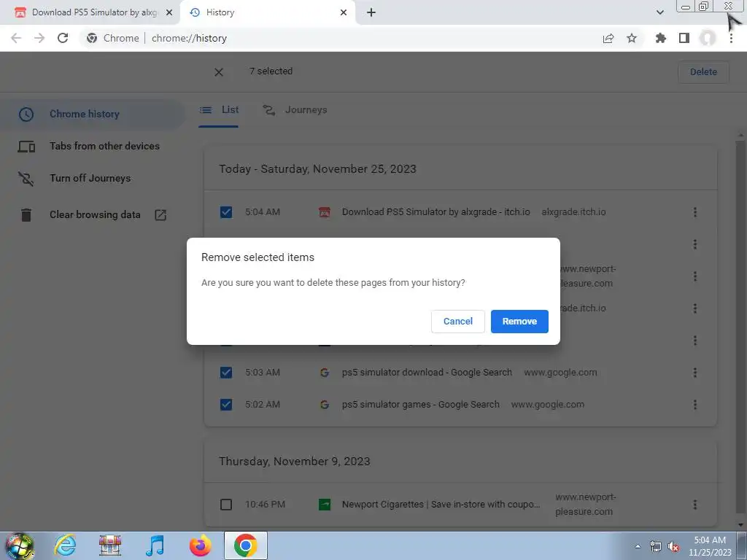Image resolution: width=747 pixels, height=560 pixels.
Task: Open the Extensions puzzle icon
Action: pyautogui.click(x=661, y=38)
